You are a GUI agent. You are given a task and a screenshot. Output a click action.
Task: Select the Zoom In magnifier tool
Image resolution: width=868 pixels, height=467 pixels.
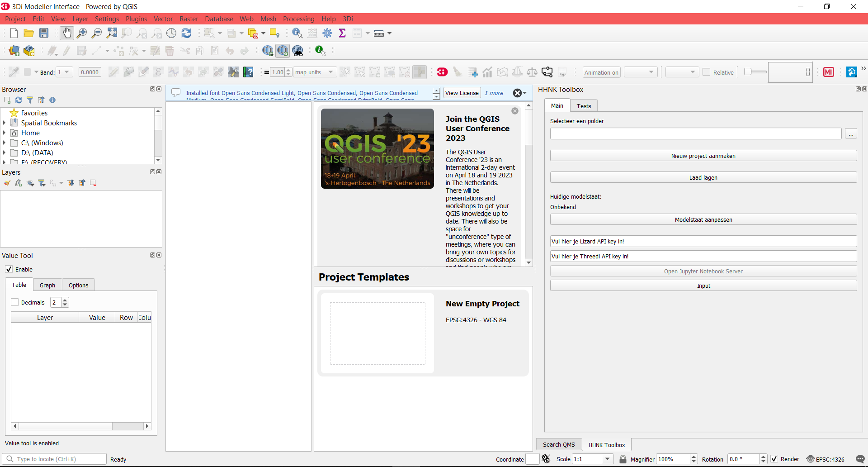point(82,33)
